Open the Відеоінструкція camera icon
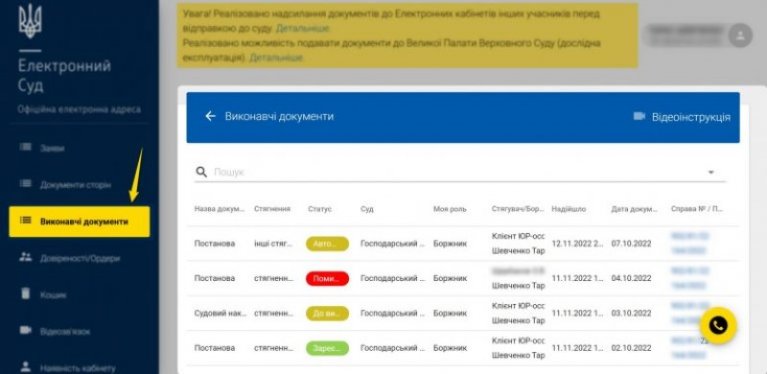 click(x=639, y=116)
